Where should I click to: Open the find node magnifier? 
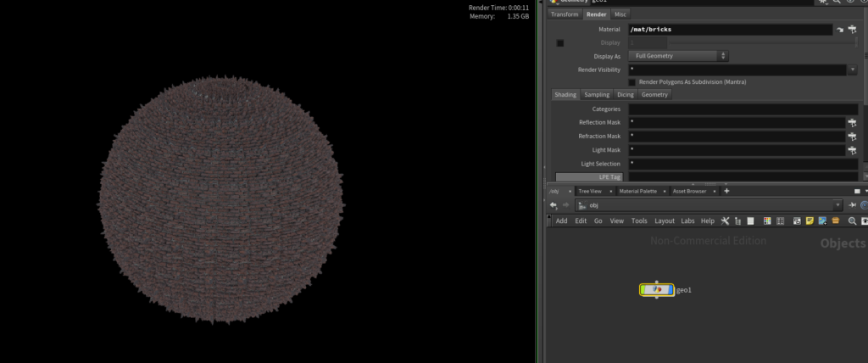pos(853,221)
